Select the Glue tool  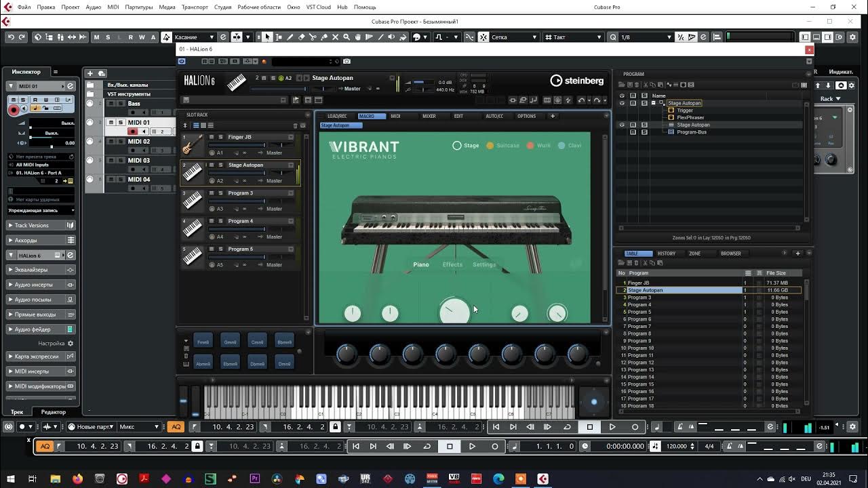324,37
